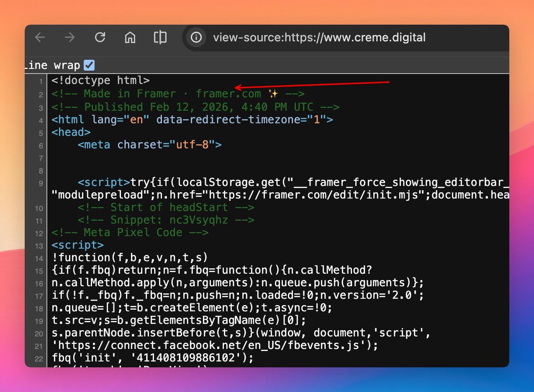The height and width of the screenshot is (392, 534).
Task: Click the 'Published Feb 12, 2026' comment
Action: [x=196, y=107]
